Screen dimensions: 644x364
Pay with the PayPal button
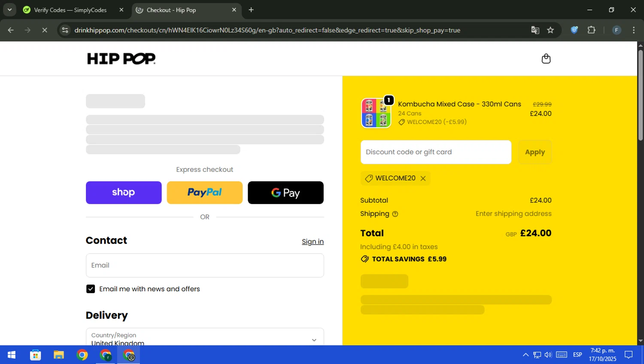click(x=205, y=193)
